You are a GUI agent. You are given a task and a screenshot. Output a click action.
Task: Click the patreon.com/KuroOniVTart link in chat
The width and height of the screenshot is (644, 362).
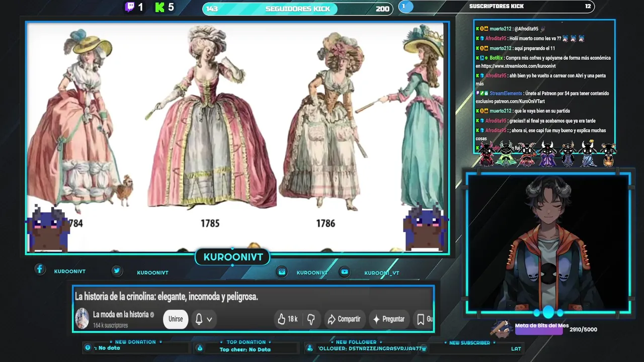coord(520,101)
